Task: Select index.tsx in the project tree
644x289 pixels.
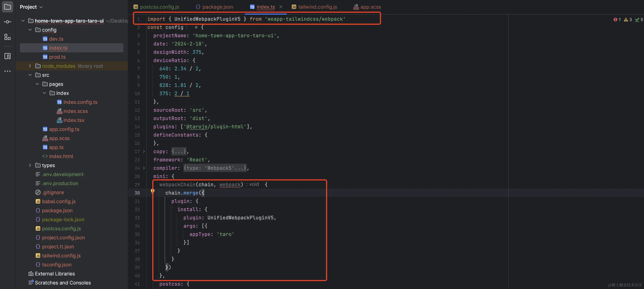Action: (x=73, y=120)
